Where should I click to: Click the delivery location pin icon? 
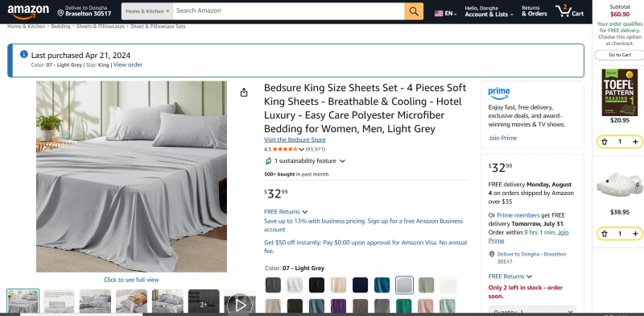coord(61,13)
